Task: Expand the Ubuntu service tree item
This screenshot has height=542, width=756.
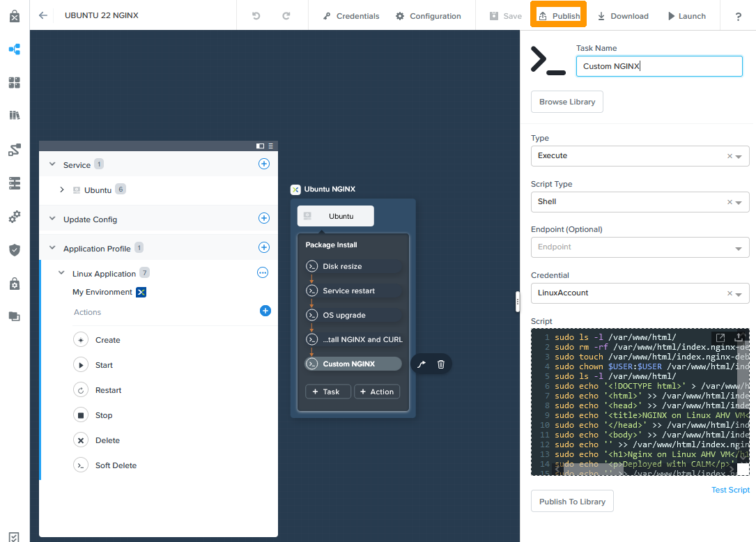Action: (x=62, y=189)
